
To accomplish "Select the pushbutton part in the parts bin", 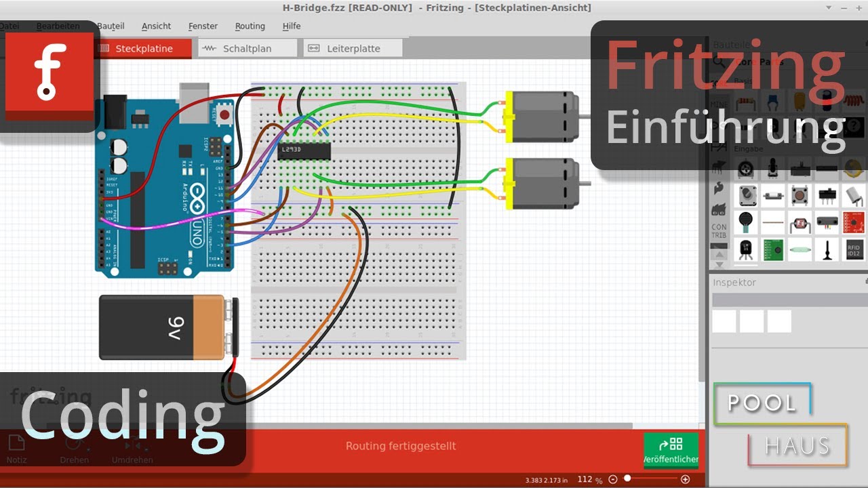I will point(800,195).
